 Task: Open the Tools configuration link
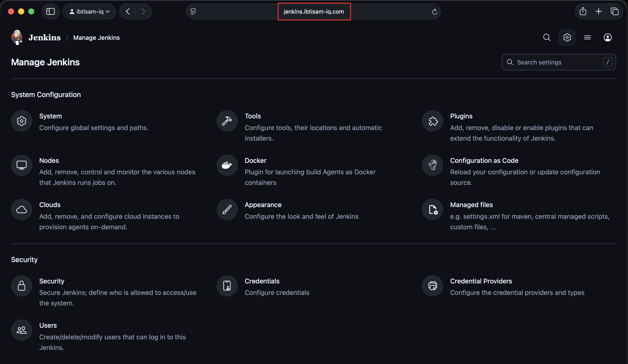click(x=253, y=116)
